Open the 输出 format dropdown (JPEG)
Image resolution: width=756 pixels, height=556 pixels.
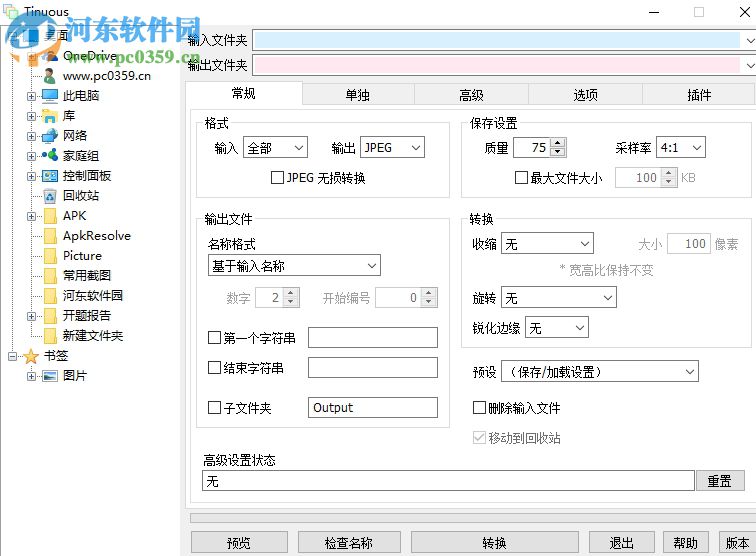tap(392, 148)
